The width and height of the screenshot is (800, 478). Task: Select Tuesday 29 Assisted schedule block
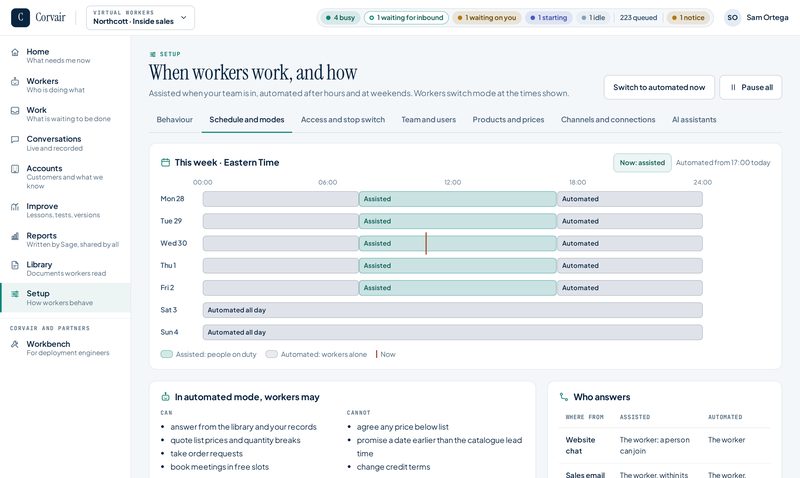pyautogui.click(x=458, y=221)
